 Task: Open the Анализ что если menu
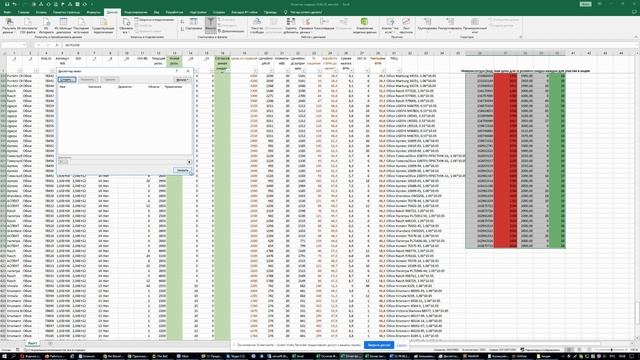[390, 26]
